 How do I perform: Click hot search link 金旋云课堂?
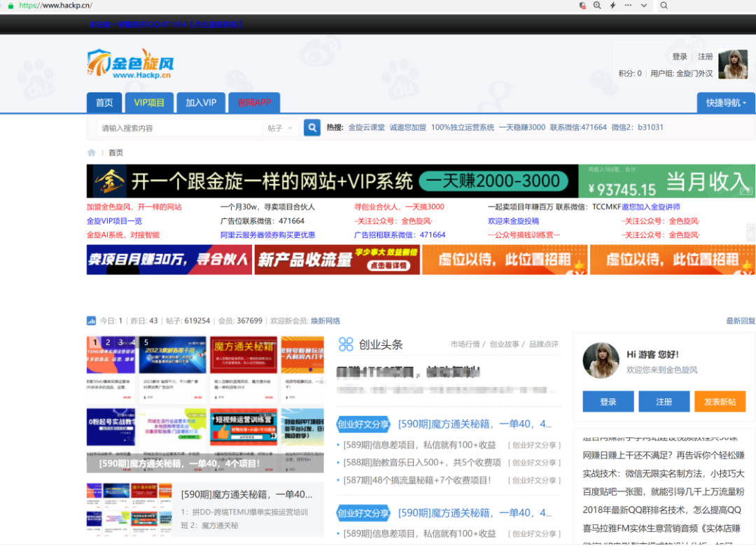pyautogui.click(x=366, y=127)
